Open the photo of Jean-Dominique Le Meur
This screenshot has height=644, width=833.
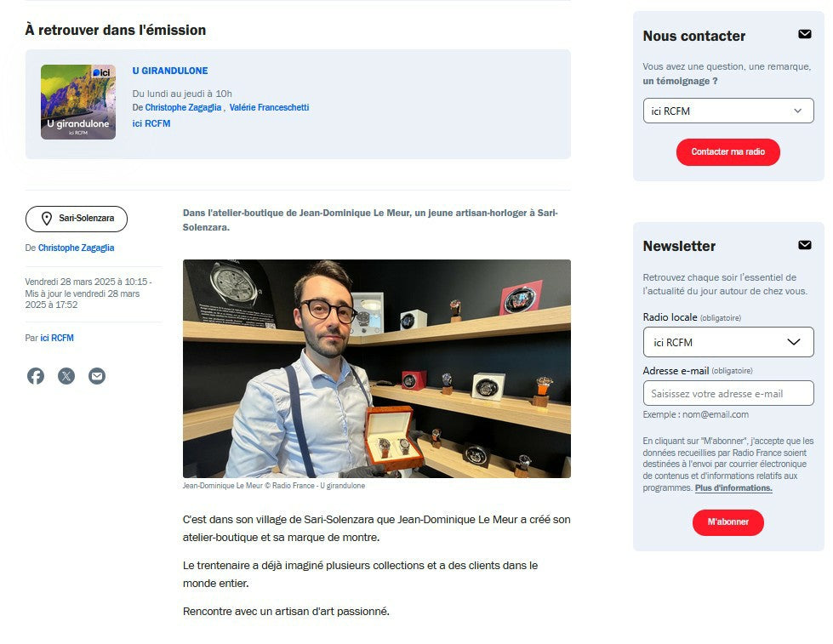pos(377,368)
